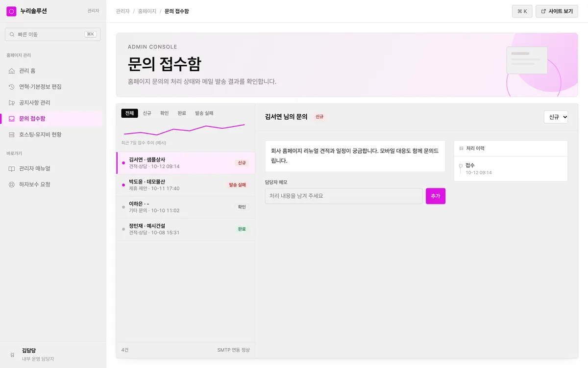Click the 담당자 메모 input field
This screenshot has width=588, height=368.
344,196
